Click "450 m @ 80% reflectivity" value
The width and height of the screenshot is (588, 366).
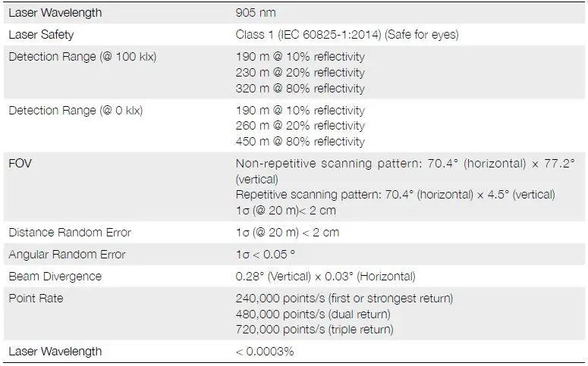tap(300, 142)
